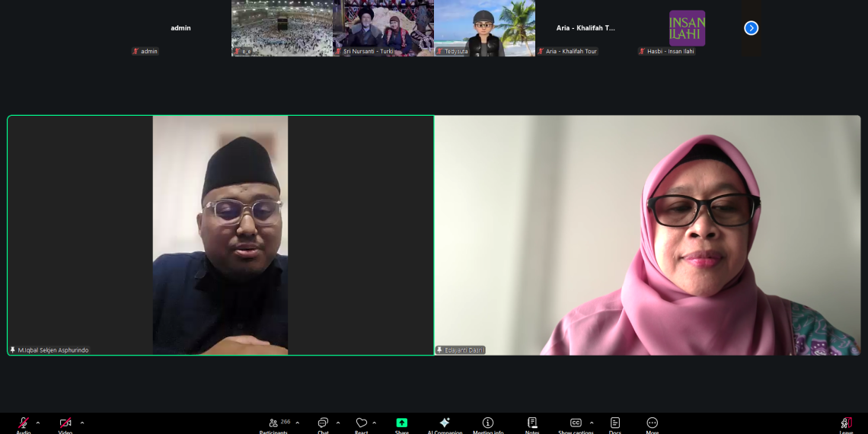Open the Chat panel

tap(324, 423)
